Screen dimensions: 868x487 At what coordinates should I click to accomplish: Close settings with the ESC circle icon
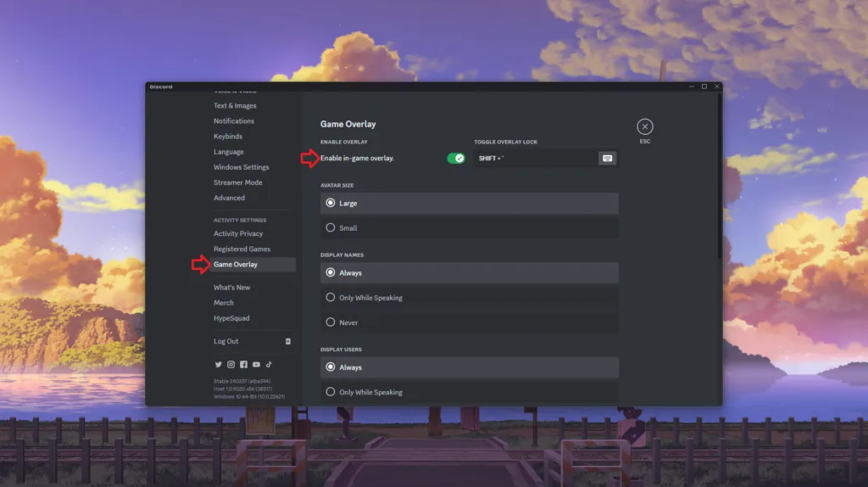pos(645,126)
